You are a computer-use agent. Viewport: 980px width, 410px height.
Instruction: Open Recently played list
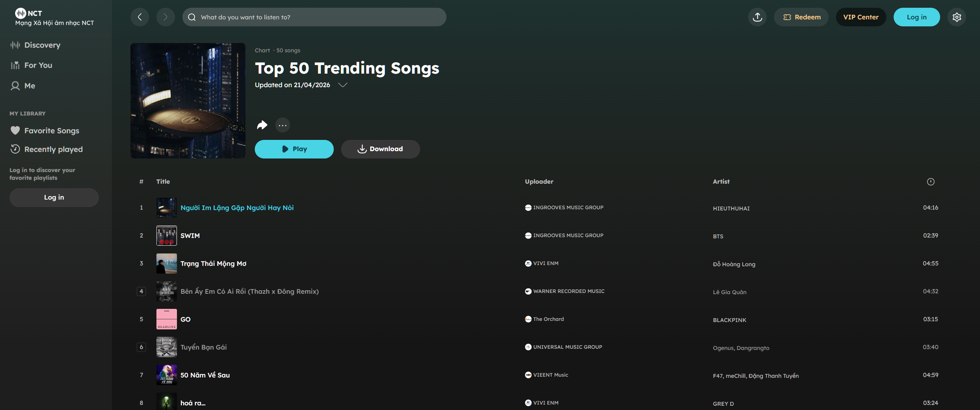click(x=53, y=149)
